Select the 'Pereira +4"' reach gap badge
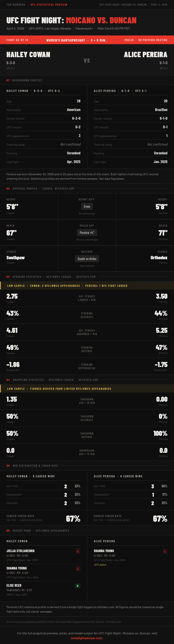Image resolution: width=174 pixels, height=644 pixels. coord(87,233)
